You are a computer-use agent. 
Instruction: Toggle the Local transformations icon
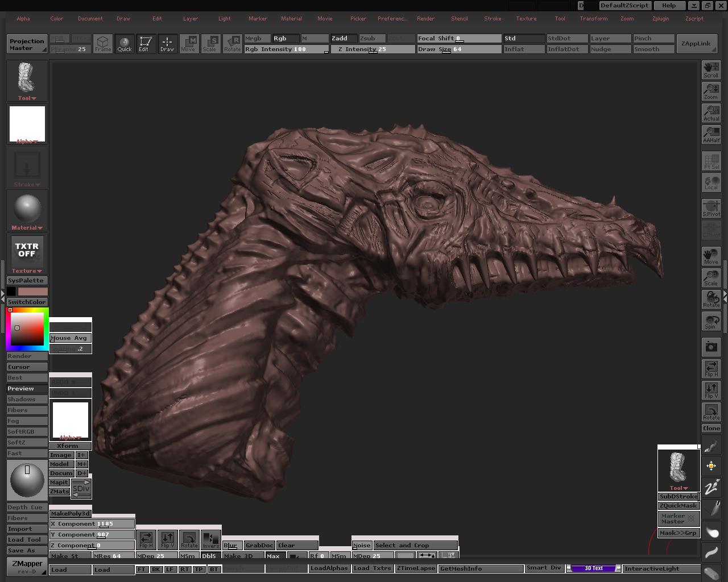(711, 182)
